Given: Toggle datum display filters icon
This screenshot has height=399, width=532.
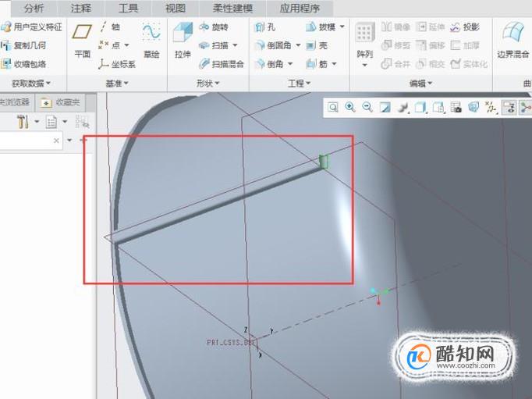Looking at the screenshot, I should 491,108.
